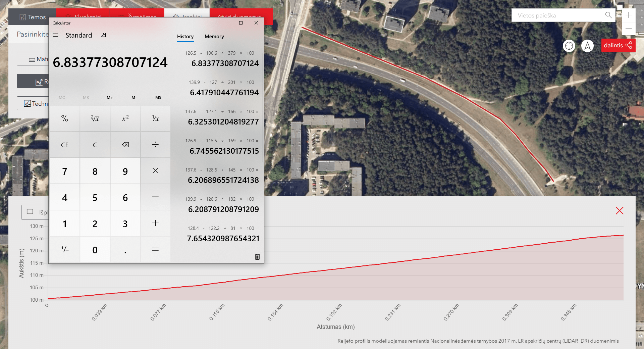
Task: Click the dalintis share button
Action: [618, 45]
